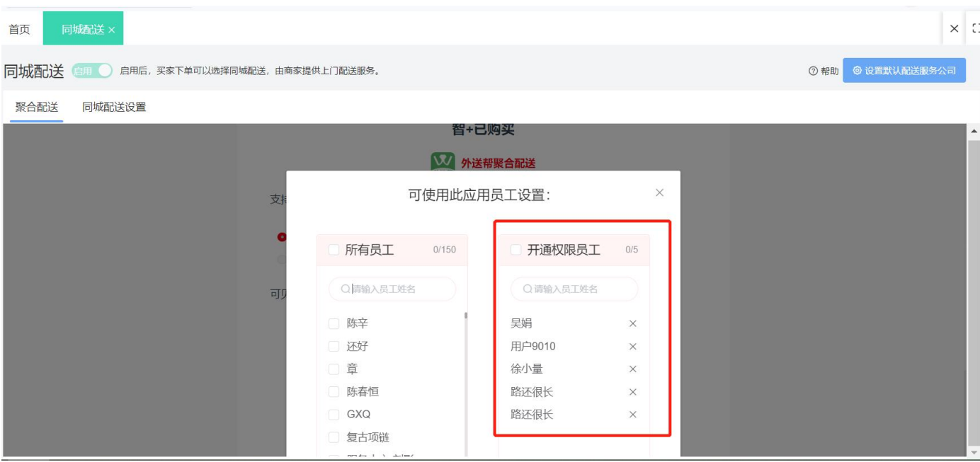The width and height of the screenshot is (980, 462).
Task: Switch to the 首页 tab
Action: coord(19,29)
